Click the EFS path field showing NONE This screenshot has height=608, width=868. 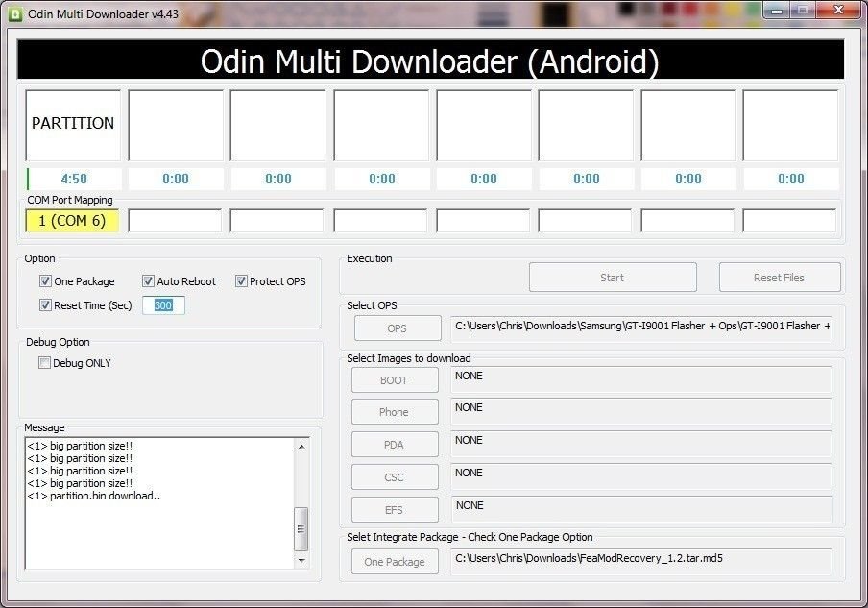click(641, 509)
